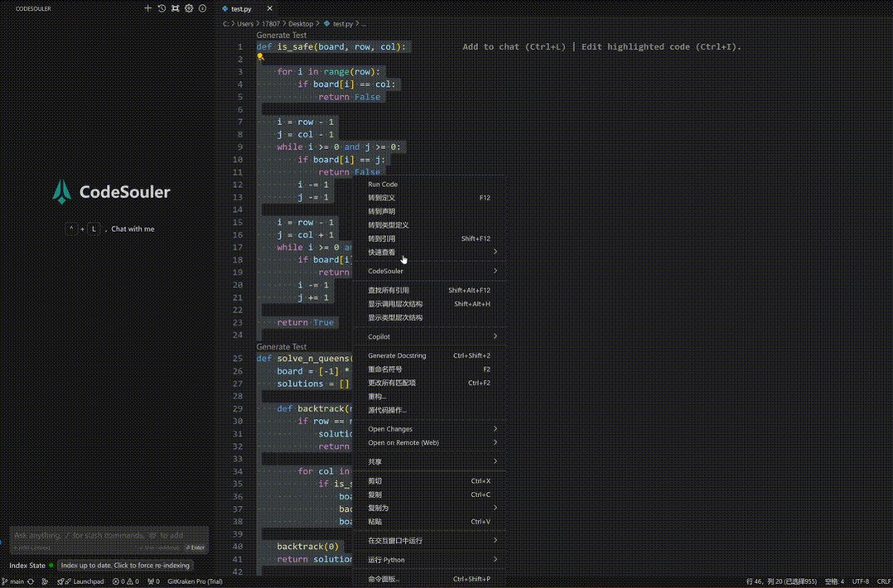
Task: Click the 17807 breadcrumb segment
Action: point(271,24)
